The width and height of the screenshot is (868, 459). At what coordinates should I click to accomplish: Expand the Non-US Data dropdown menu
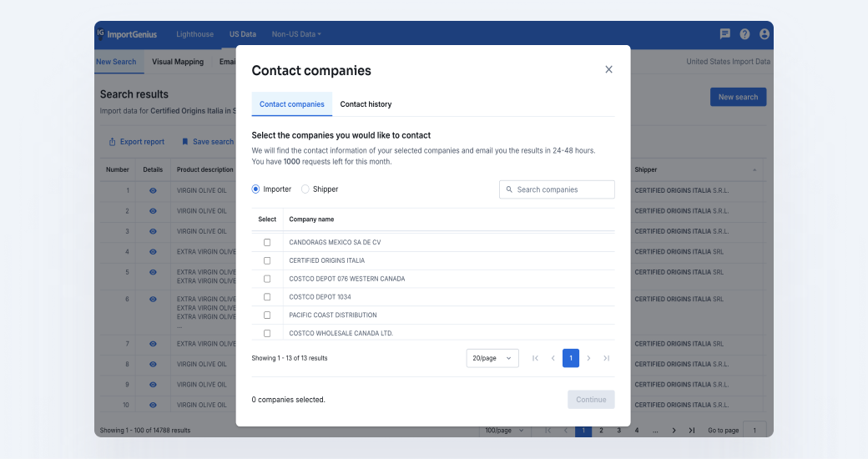pos(296,34)
